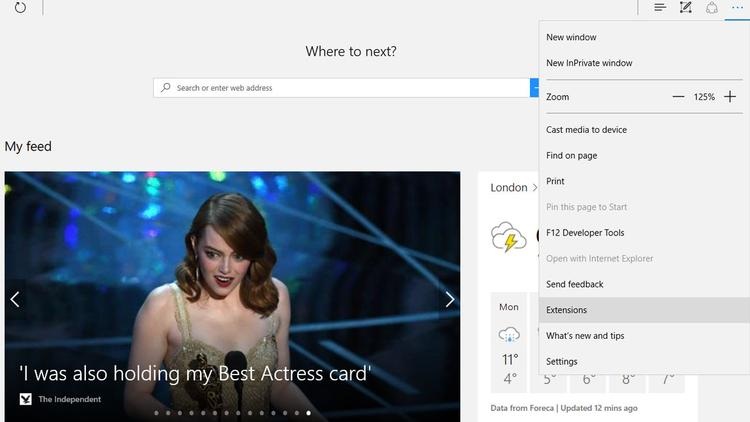Advance to next story with right arrow

point(450,299)
